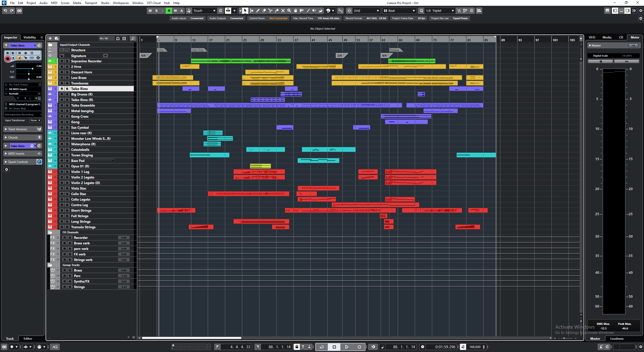The width and height of the screenshot is (644, 352).
Task: Open the track search magnifier
Action: [x=133, y=38]
